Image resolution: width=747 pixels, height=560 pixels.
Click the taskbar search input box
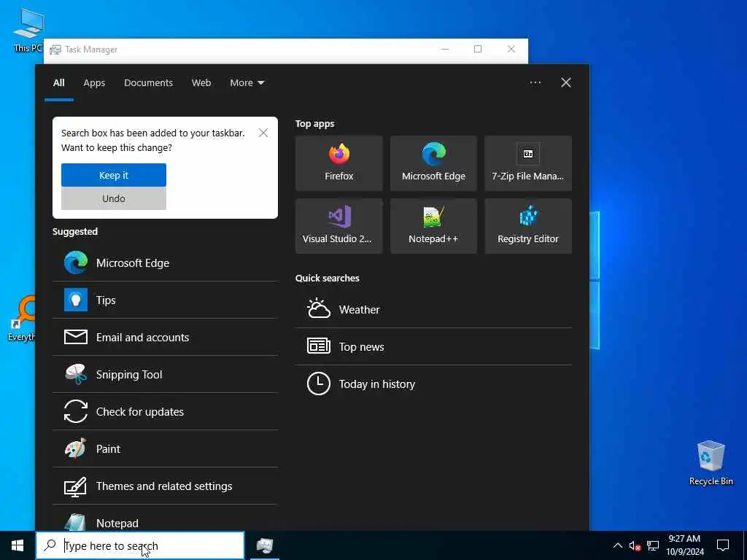click(140, 545)
